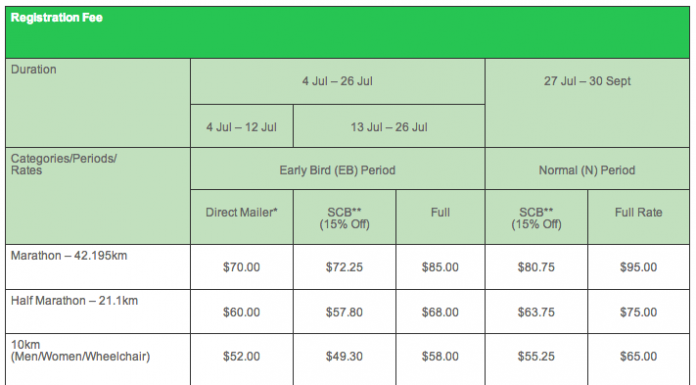Select the $72.25 marathon SCB price
Screen dimensions: 696x385
coord(344,267)
